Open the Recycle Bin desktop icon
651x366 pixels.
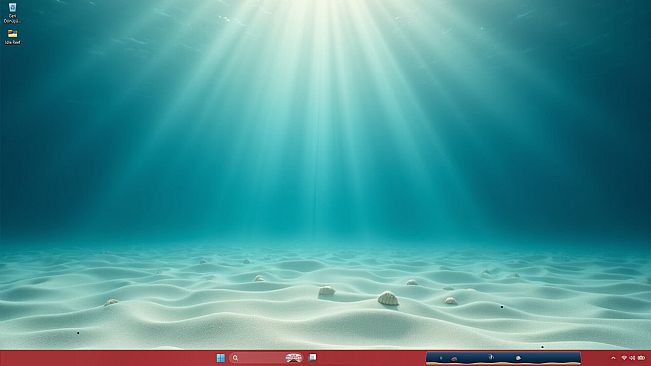(12, 12)
